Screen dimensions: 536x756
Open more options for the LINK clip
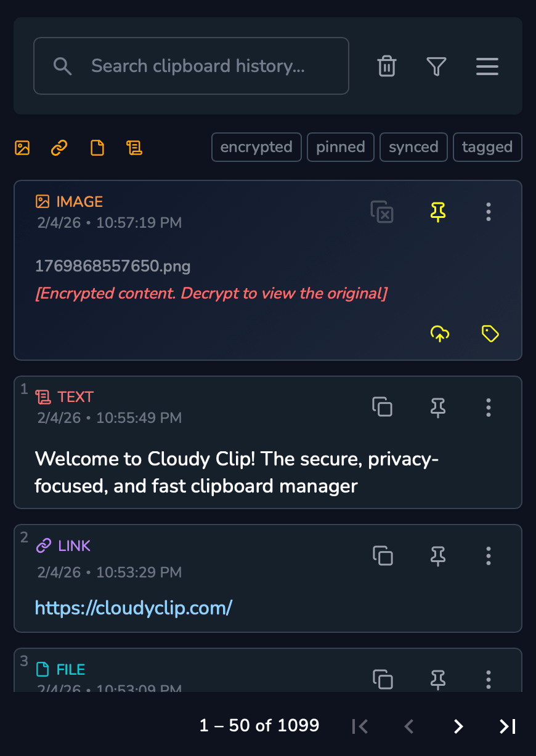pyautogui.click(x=489, y=556)
